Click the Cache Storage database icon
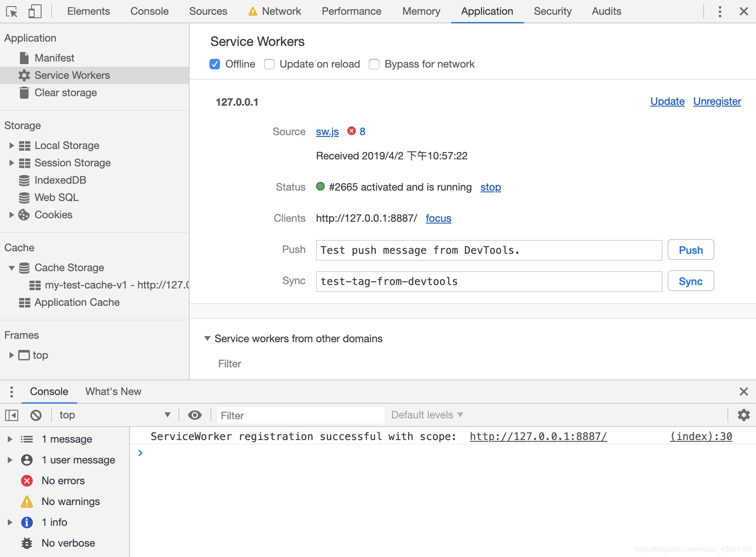Screen dimensions: 756x557 (24, 268)
